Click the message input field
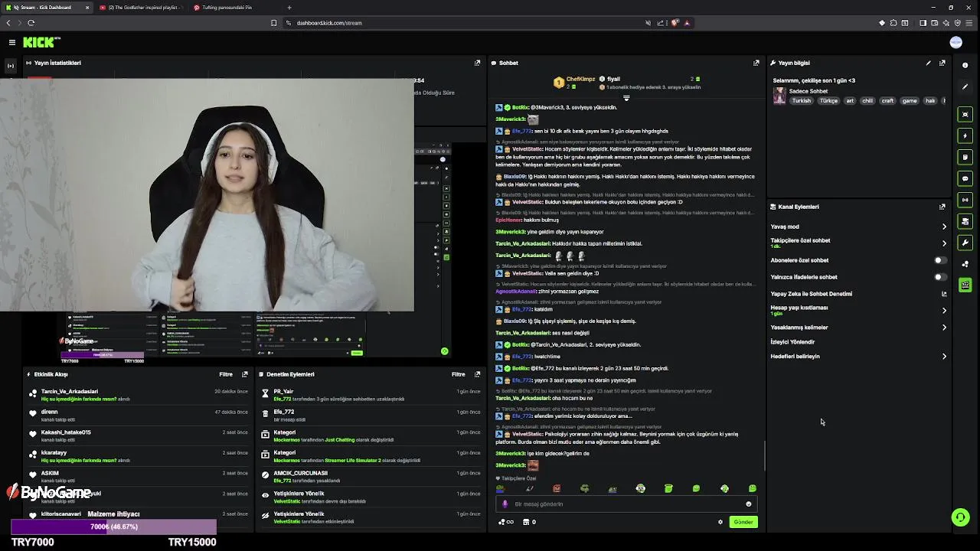The height and width of the screenshot is (551, 980). point(626,504)
